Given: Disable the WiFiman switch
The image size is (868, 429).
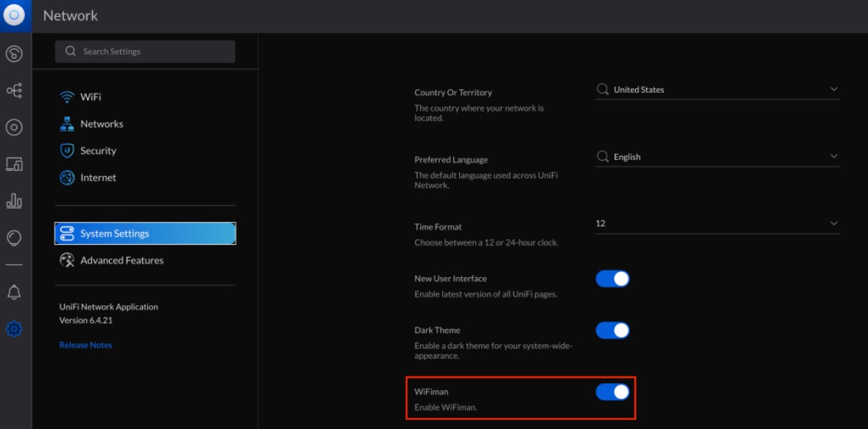Looking at the screenshot, I should 612,392.
